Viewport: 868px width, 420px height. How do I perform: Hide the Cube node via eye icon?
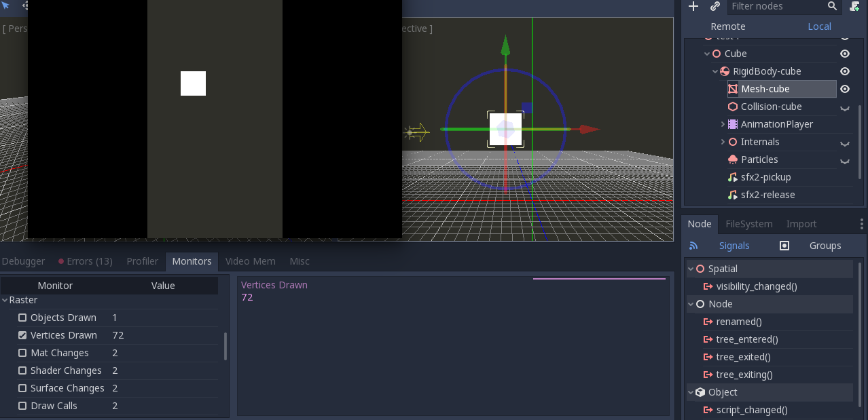(845, 54)
